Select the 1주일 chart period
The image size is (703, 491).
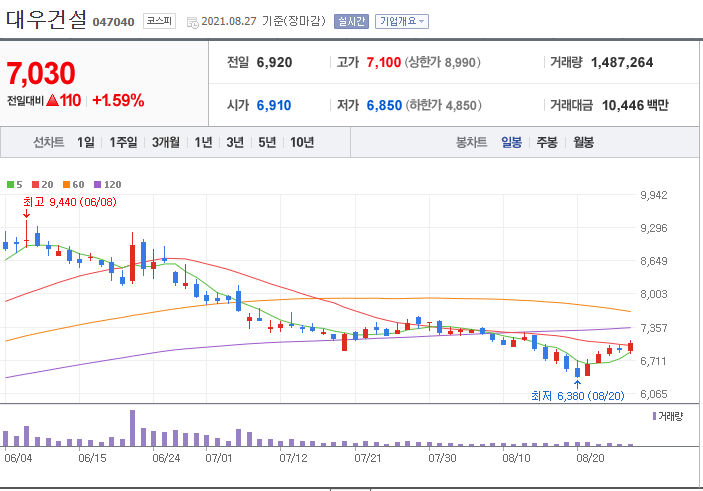(123, 142)
